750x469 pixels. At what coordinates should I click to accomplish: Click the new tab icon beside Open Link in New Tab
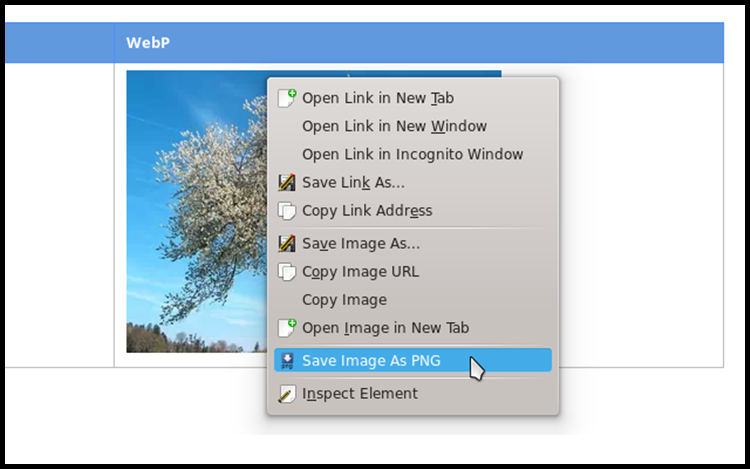coord(287,98)
